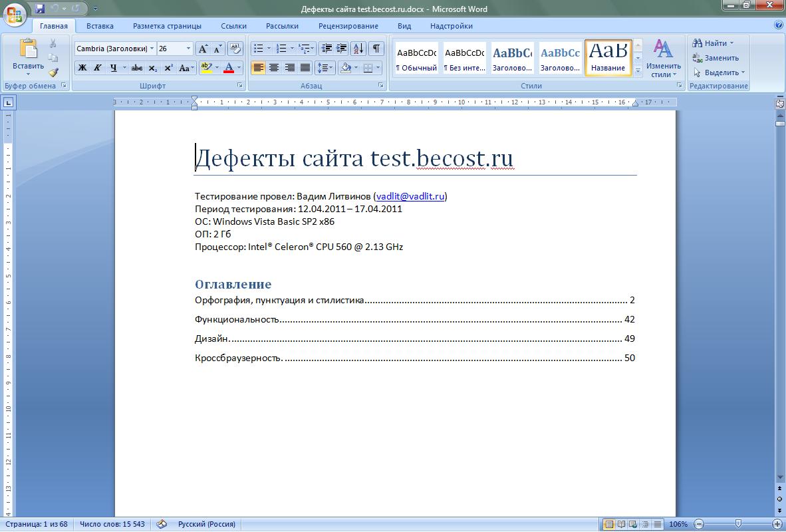Toggle bold Ж formatting
The image size is (786, 532).
(82, 68)
